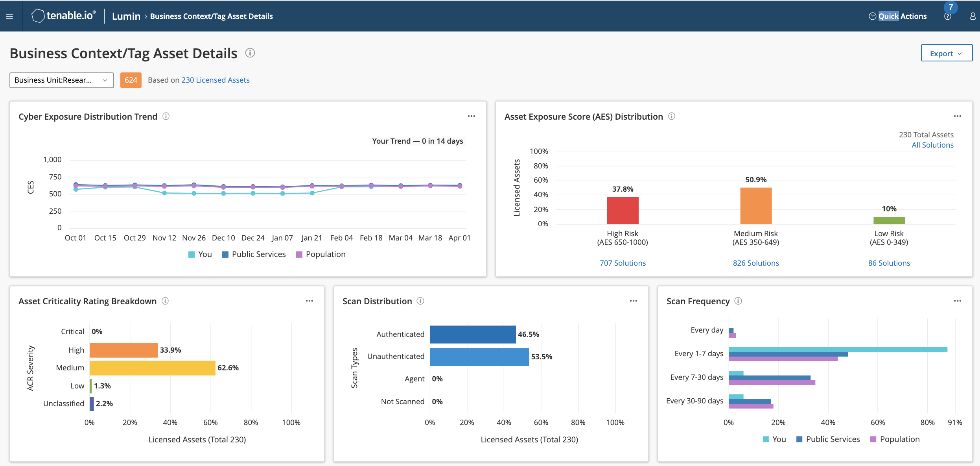Image resolution: width=980 pixels, height=466 pixels.
Task: Open more options for Cyber Exposure Distribution Trend
Action: [x=471, y=116]
